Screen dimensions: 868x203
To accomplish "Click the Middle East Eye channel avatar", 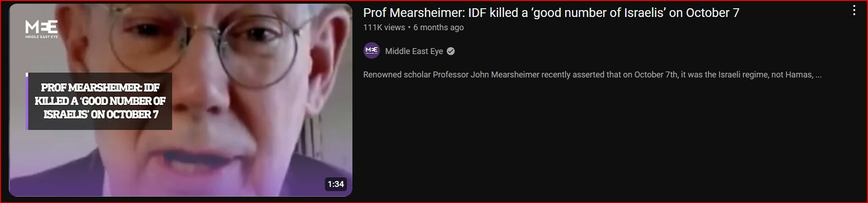I will pos(371,50).
